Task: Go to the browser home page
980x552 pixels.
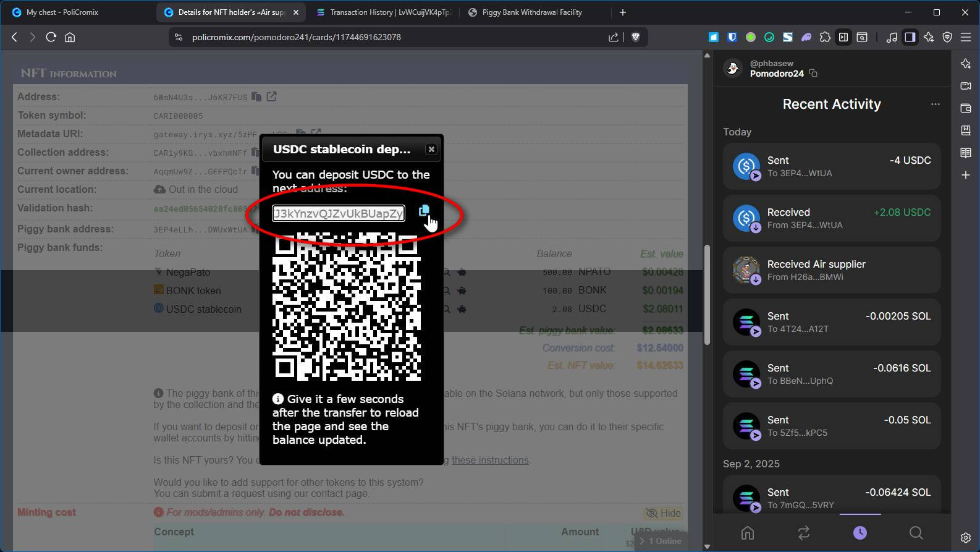Action: (70, 37)
